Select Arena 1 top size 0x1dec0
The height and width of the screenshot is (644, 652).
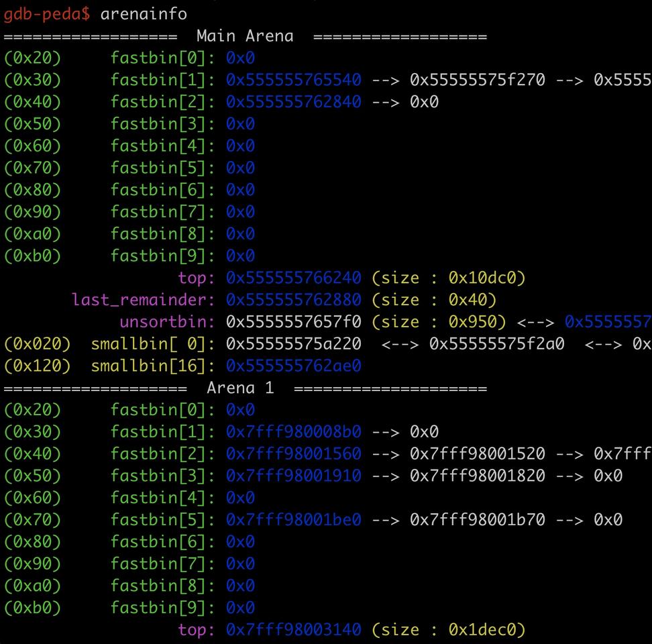(482, 630)
